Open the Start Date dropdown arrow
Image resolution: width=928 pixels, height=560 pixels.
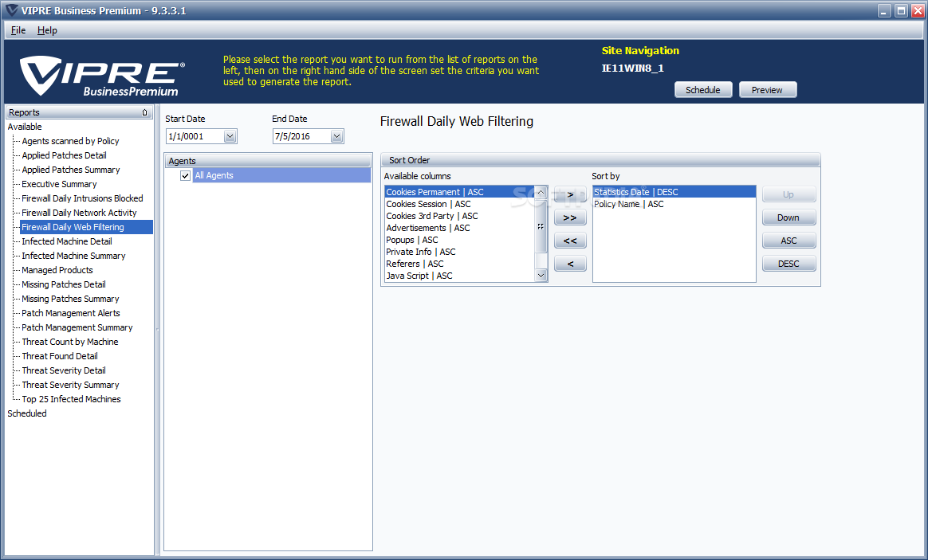pos(230,136)
